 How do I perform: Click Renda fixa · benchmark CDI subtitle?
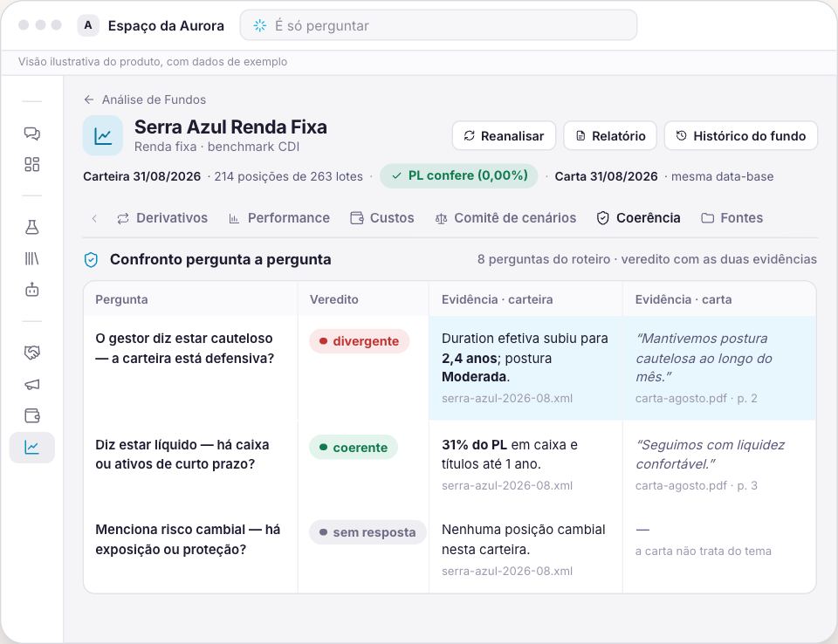(217, 147)
